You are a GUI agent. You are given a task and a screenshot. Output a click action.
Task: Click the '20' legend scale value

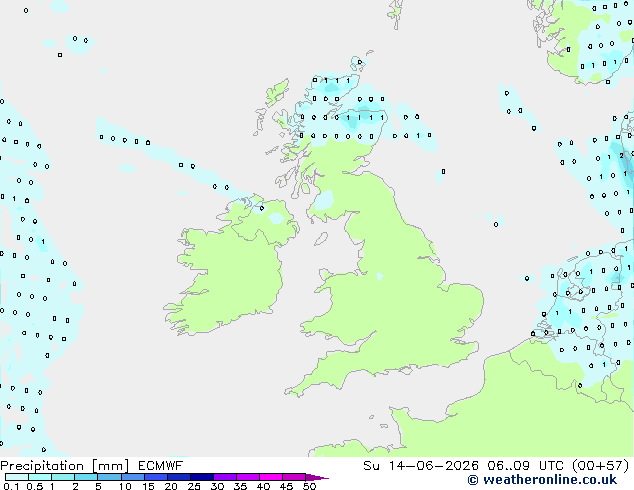[171, 486]
